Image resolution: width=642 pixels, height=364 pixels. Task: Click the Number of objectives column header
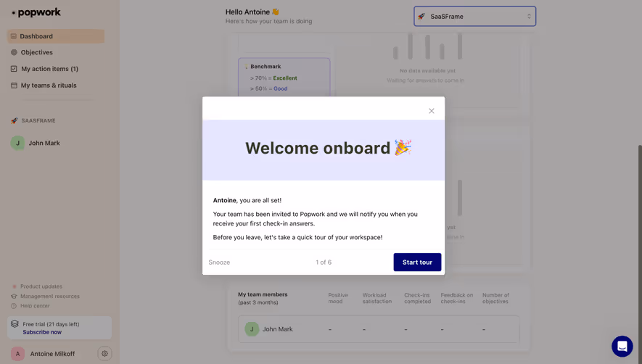tap(496, 298)
